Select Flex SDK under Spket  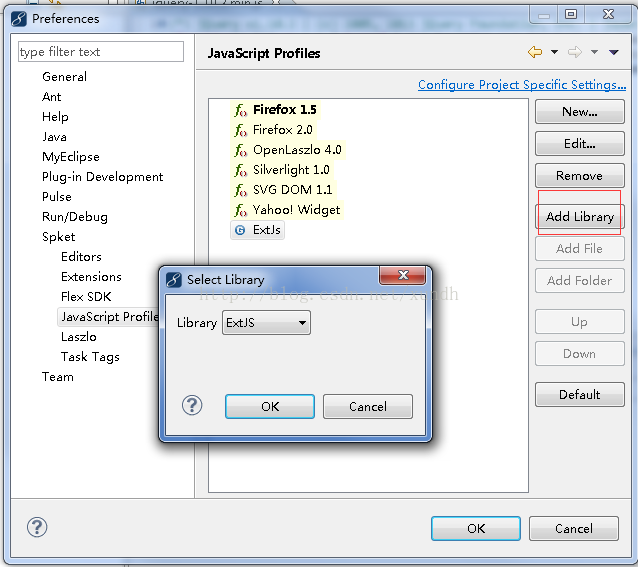click(86, 297)
